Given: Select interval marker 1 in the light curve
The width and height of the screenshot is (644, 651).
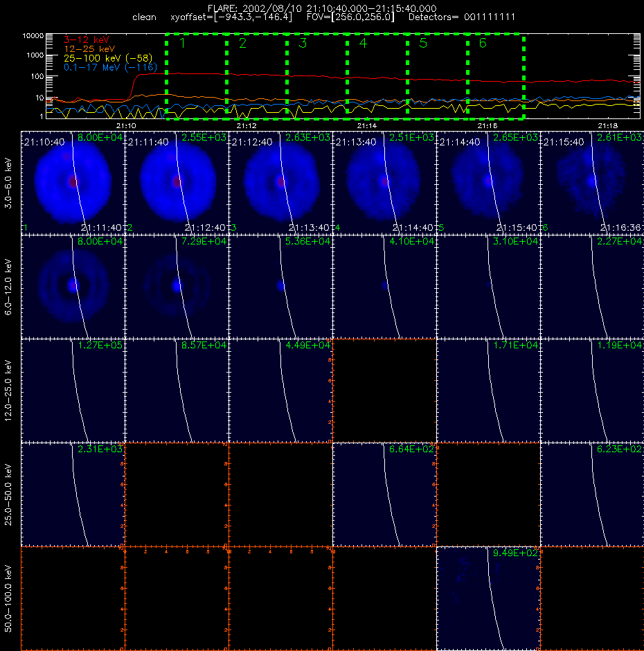Looking at the screenshot, I should 182,43.
